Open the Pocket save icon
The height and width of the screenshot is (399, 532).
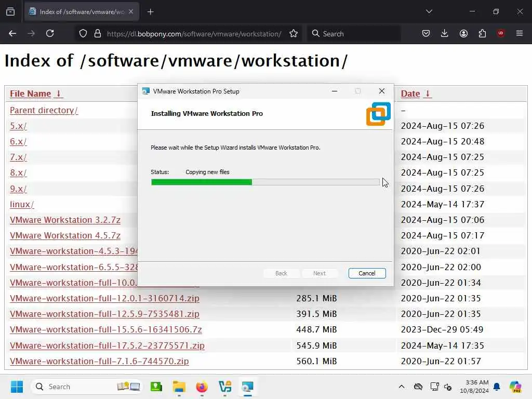pyautogui.click(x=426, y=34)
